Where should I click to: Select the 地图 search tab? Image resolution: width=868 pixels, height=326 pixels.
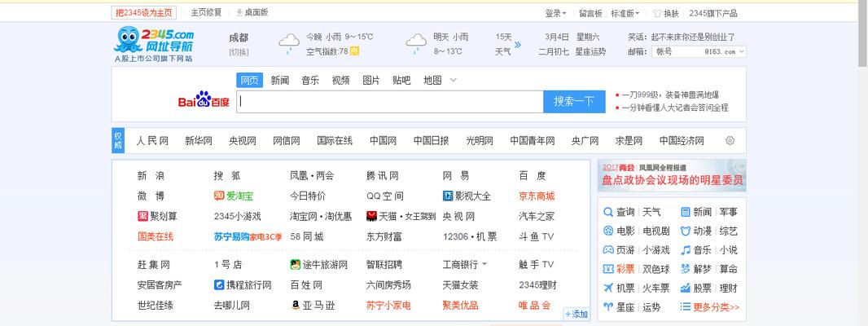pyautogui.click(x=432, y=80)
